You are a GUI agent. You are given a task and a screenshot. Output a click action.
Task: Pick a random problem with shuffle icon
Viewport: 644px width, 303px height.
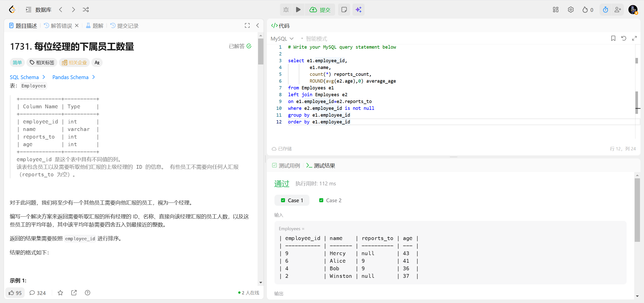(86, 10)
